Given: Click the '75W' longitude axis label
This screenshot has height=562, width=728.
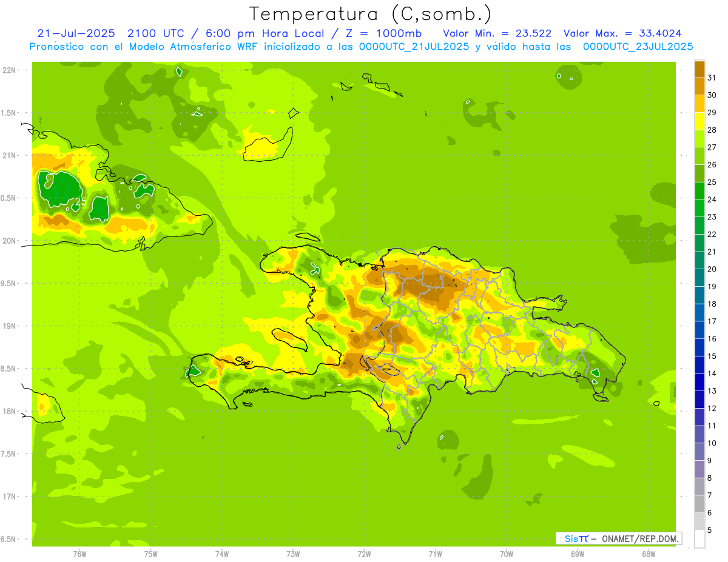Looking at the screenshot, I should 151,554.
